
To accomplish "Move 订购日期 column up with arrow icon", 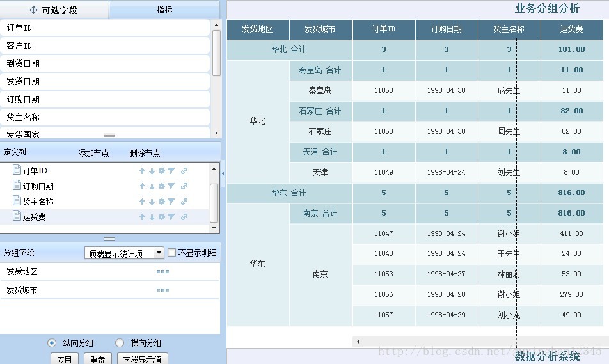I will (142, 186).
